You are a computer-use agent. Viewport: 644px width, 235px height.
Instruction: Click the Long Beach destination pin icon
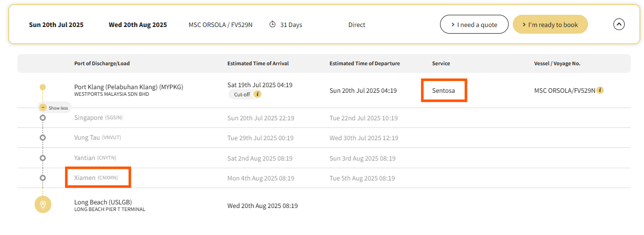(x=43, y=205)
